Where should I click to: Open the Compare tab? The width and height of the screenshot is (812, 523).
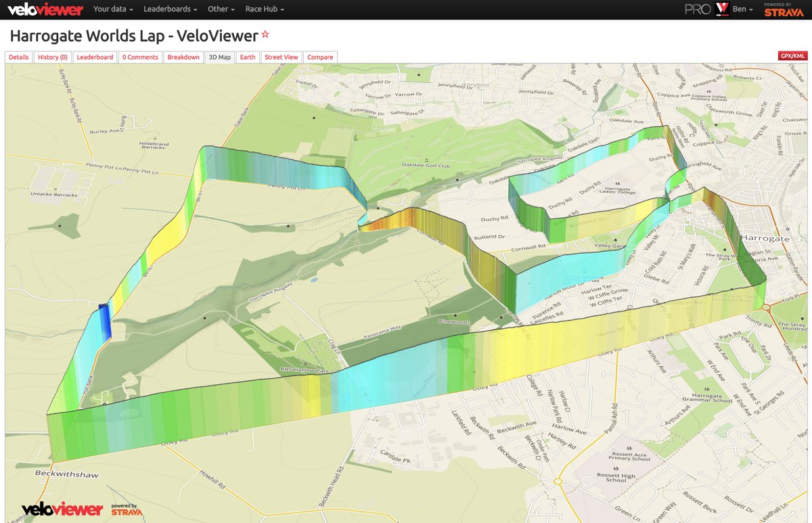[320, 58]
